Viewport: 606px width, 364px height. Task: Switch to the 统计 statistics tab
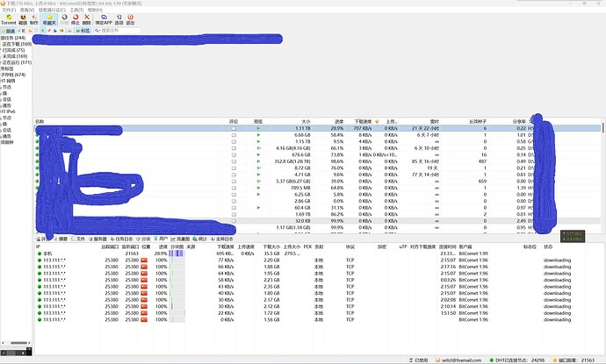click(x=200, y=239)
